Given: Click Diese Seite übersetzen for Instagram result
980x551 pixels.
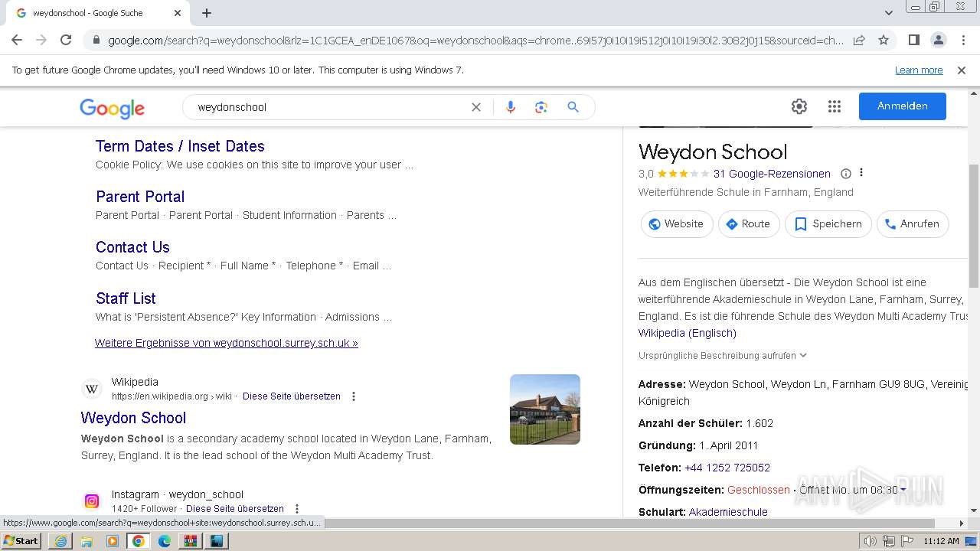Looking at the screenshot, I should 235,509.
